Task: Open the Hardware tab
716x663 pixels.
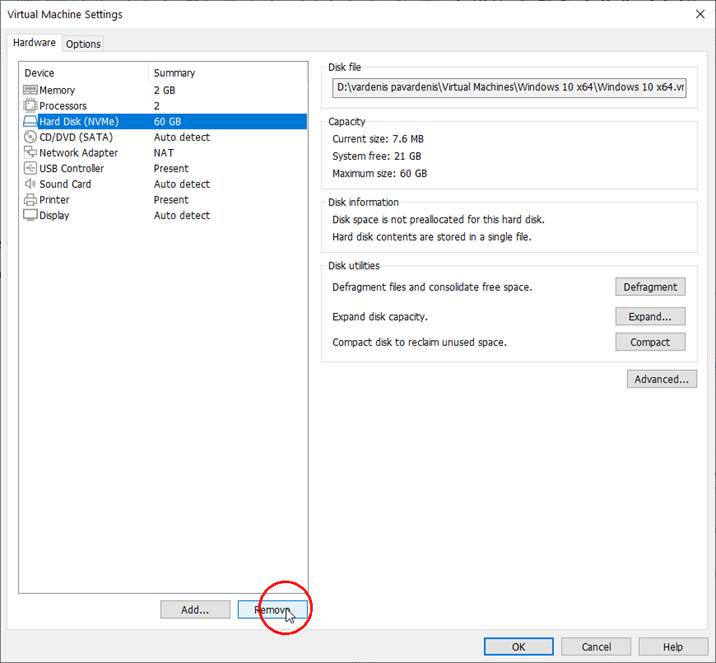Action: 34,43
